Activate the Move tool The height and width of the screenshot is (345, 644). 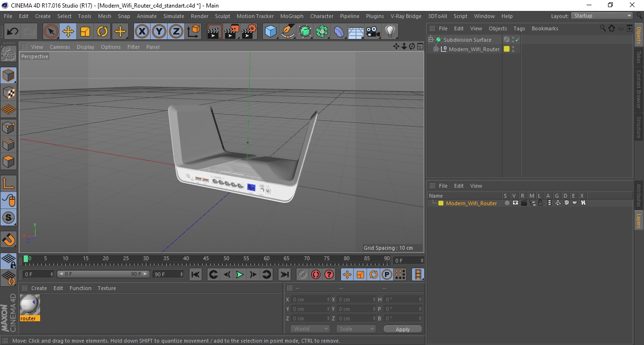(68, 32)
